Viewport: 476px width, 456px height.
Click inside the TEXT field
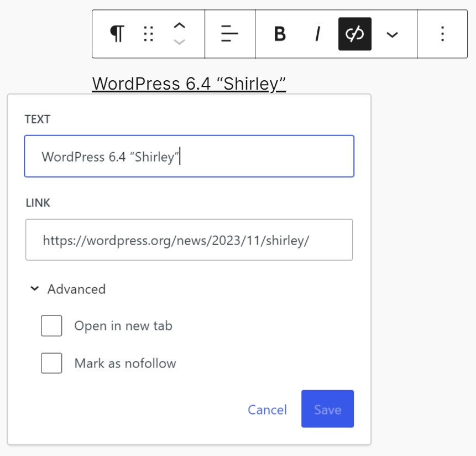click(x=189, y=156)
